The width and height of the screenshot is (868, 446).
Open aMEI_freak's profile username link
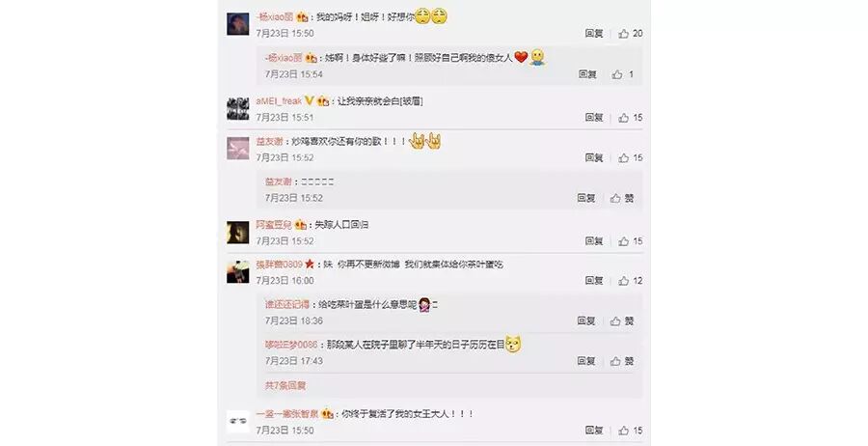click(279, 100)
